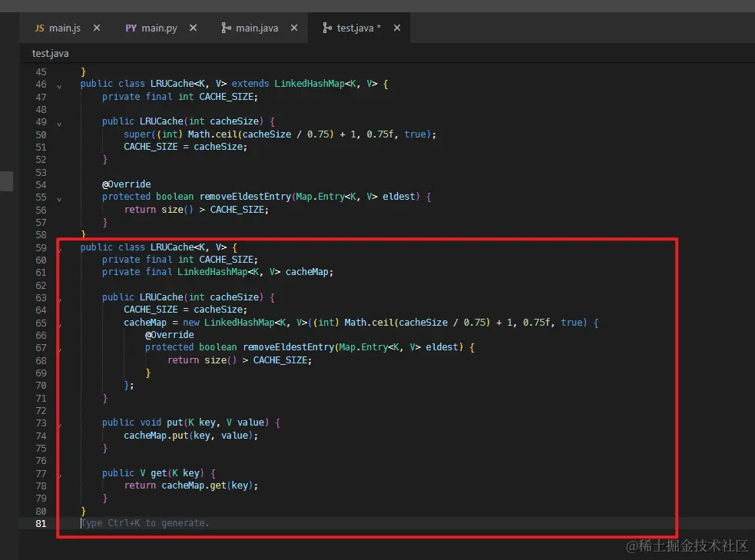Click the file icon on main.java tab
Viewport: 755px width, 560px height.
pyautogui.click(x=227, y=28)
